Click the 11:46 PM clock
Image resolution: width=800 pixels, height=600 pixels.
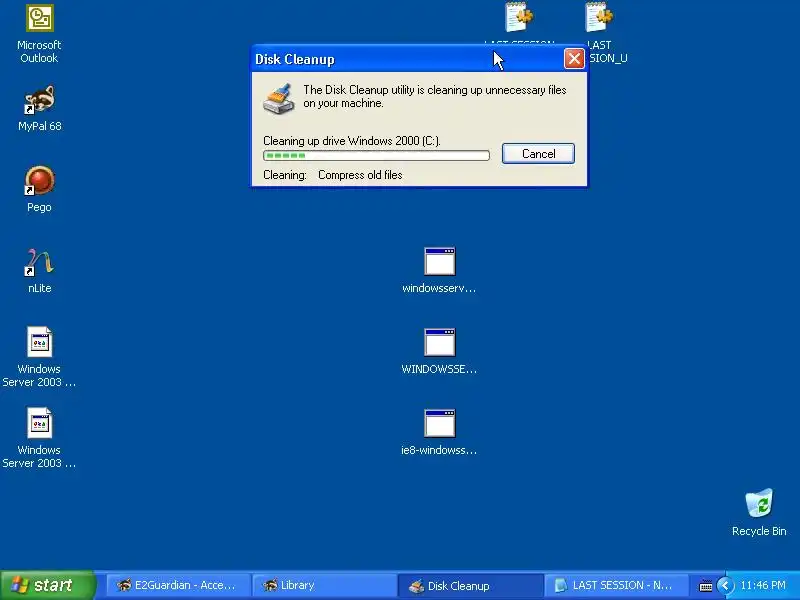763,585
